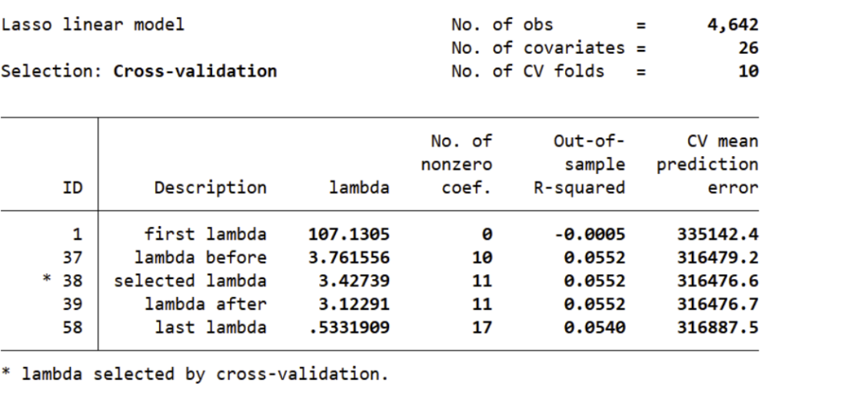Click the No. of covariates value 26
Viewport: 868px width, 399px height.
[x=748, y=48]
